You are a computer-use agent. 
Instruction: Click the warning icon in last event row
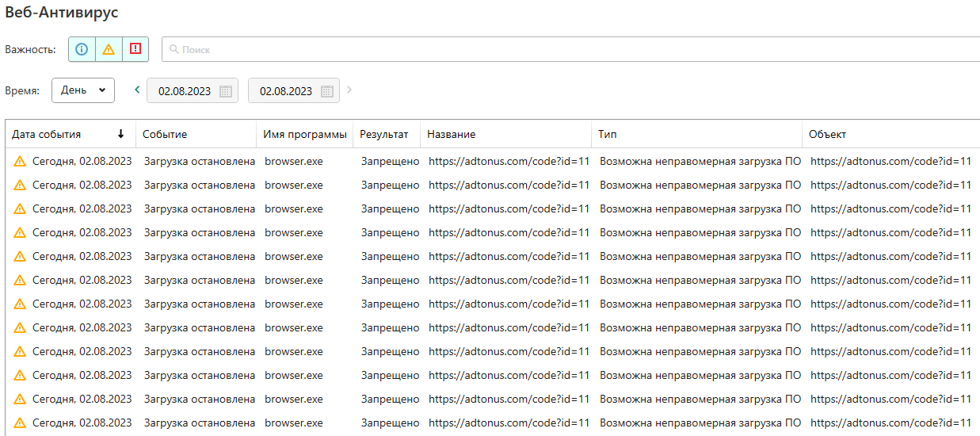20,423
